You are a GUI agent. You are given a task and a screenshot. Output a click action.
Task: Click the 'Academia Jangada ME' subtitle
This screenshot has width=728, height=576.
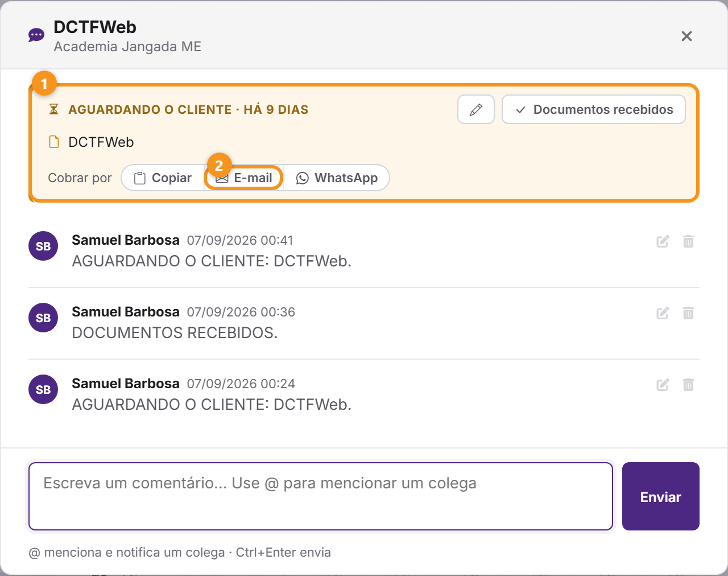(127, 47)
